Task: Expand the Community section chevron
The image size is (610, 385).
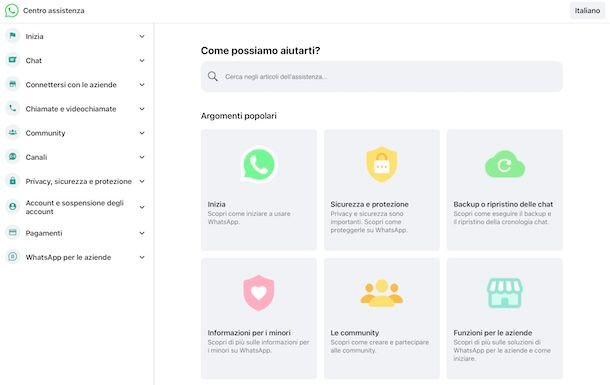Action: pyautogui.click(x=142, y=133)
